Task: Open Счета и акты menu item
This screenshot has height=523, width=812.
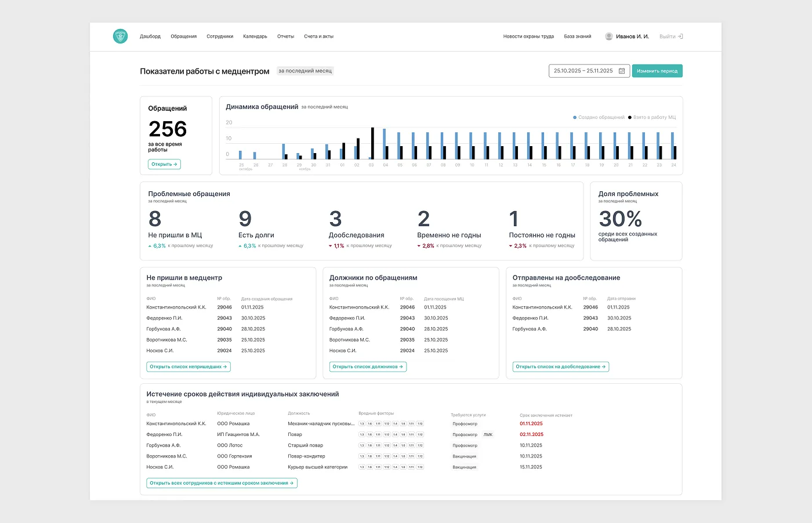Action: 318,36
